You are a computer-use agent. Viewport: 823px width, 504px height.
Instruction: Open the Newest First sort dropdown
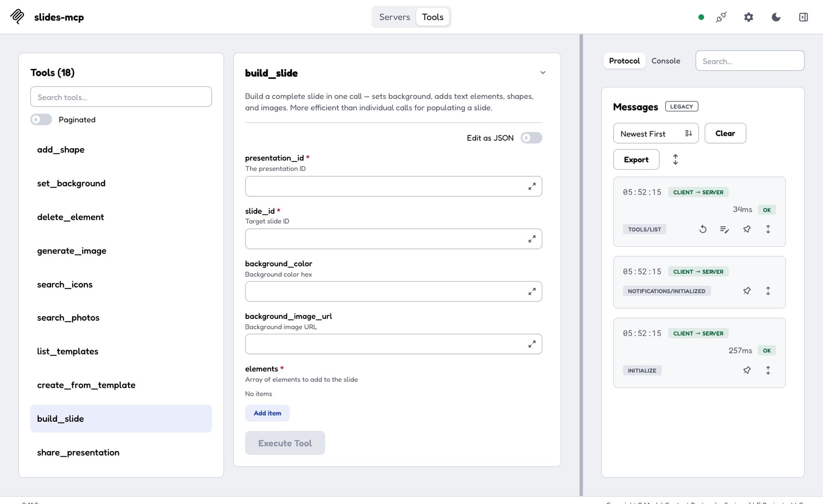pyautogui.click(x=656, y=133)
